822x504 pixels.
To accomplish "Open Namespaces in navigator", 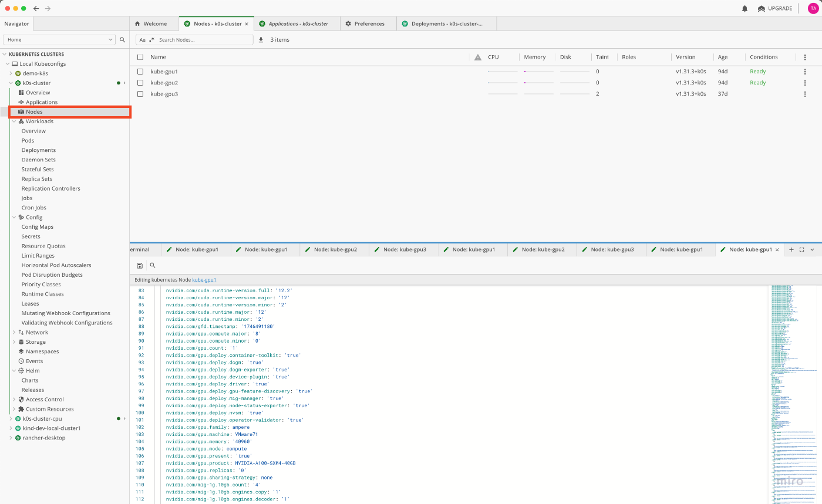I will point(42,351).
